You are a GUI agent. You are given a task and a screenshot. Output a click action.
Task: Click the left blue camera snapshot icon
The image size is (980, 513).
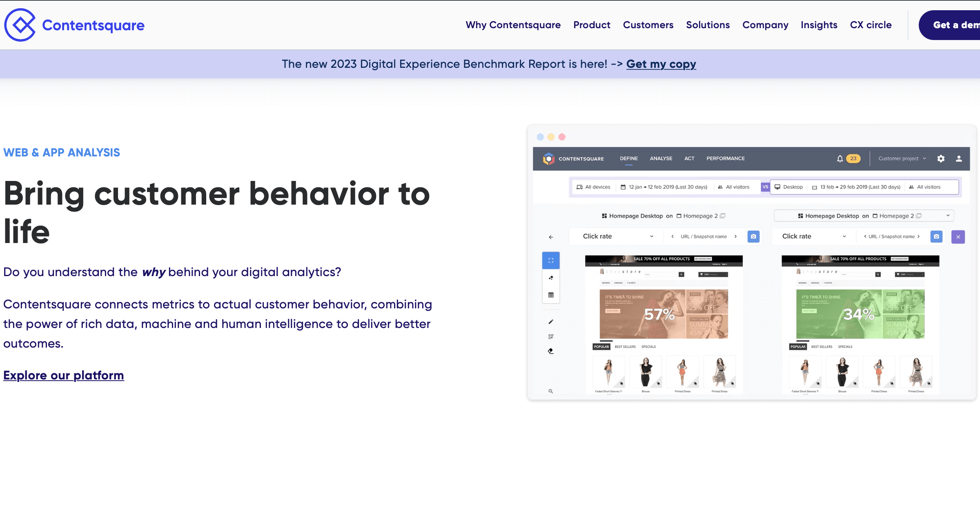(753, 236)
